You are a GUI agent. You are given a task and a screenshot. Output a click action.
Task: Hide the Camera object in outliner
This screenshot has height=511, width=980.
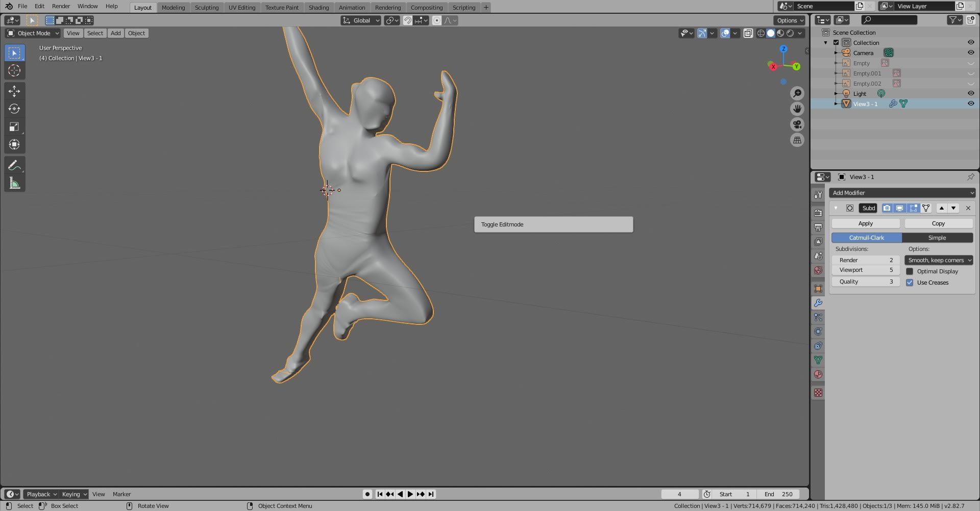(971, 53)
